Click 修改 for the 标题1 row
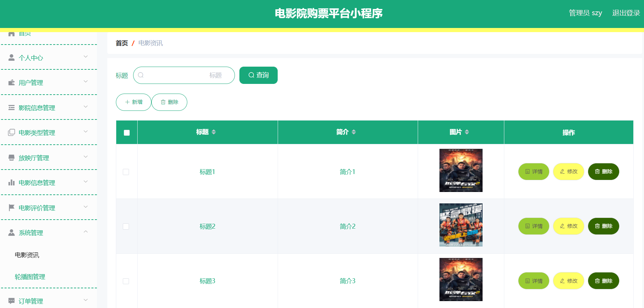644x308 pixels. tap(568, 172)
